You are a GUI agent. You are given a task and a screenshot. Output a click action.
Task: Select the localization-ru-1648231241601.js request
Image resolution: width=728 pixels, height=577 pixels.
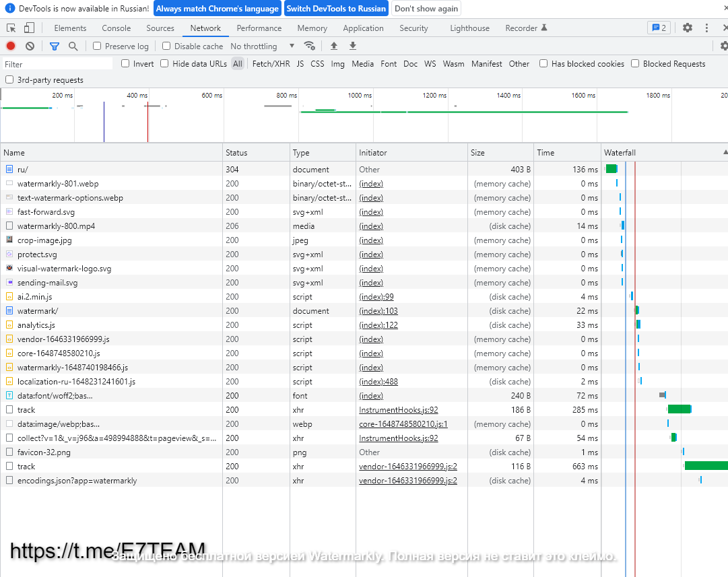coord(76,381)
